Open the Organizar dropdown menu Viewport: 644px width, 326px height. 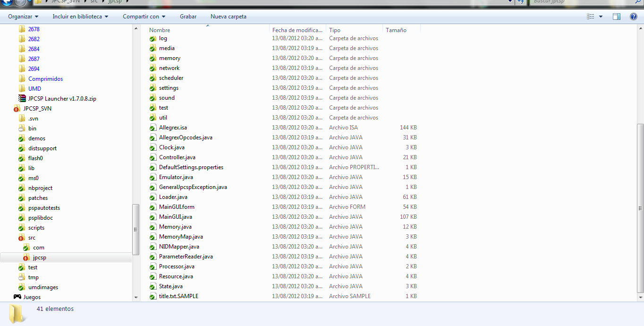tap(23, 17)
